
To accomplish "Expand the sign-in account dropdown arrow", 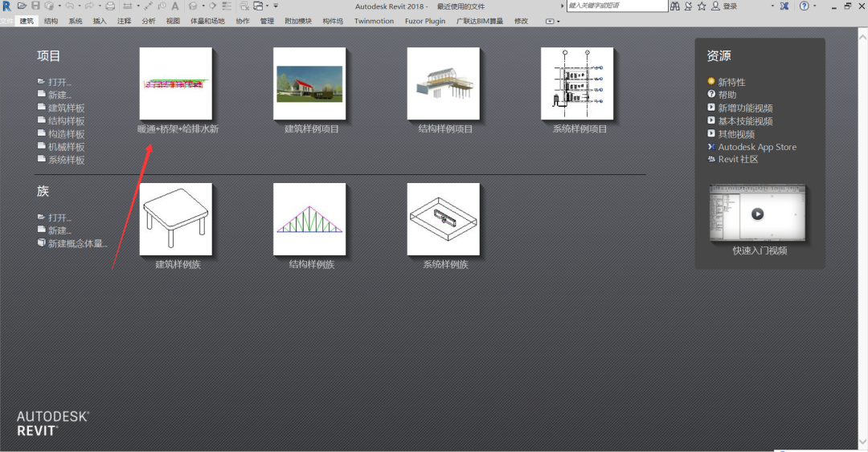I will (772, 6).
